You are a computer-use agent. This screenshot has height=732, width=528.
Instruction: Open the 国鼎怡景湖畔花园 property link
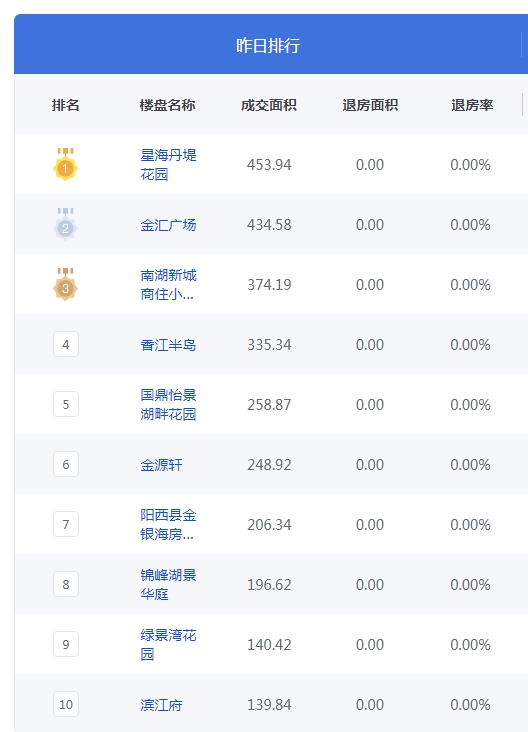(x=169, y=404)
